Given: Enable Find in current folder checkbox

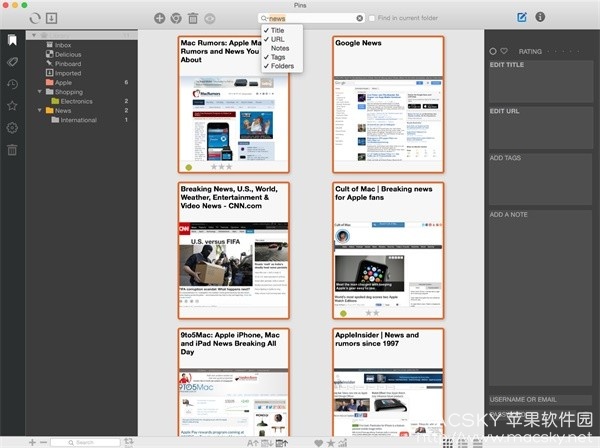Looking at the screenshot, I should [x=372, y=18].
